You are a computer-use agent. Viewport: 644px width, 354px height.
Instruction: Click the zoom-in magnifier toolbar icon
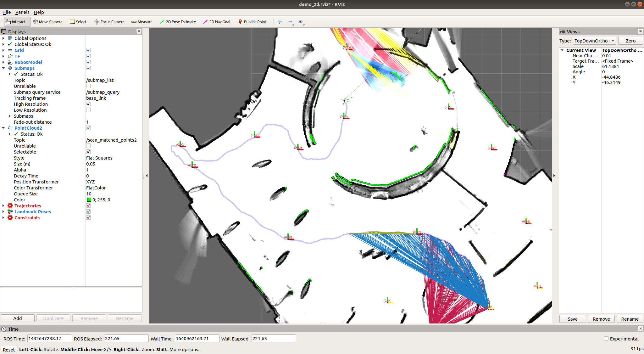pos(279,22)
